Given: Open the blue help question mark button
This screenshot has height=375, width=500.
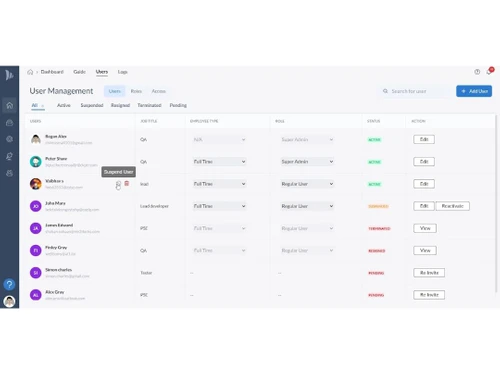Looking at the screenshot, I should pyautogui.click(x=9, y=284).
